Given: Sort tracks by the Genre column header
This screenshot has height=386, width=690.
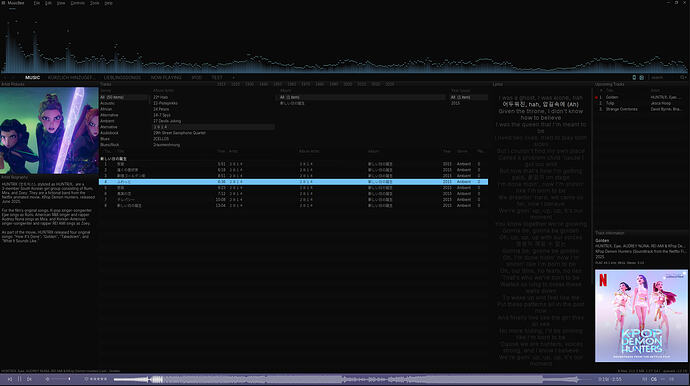Looking at the screenshot, I should tap(462, 151).
